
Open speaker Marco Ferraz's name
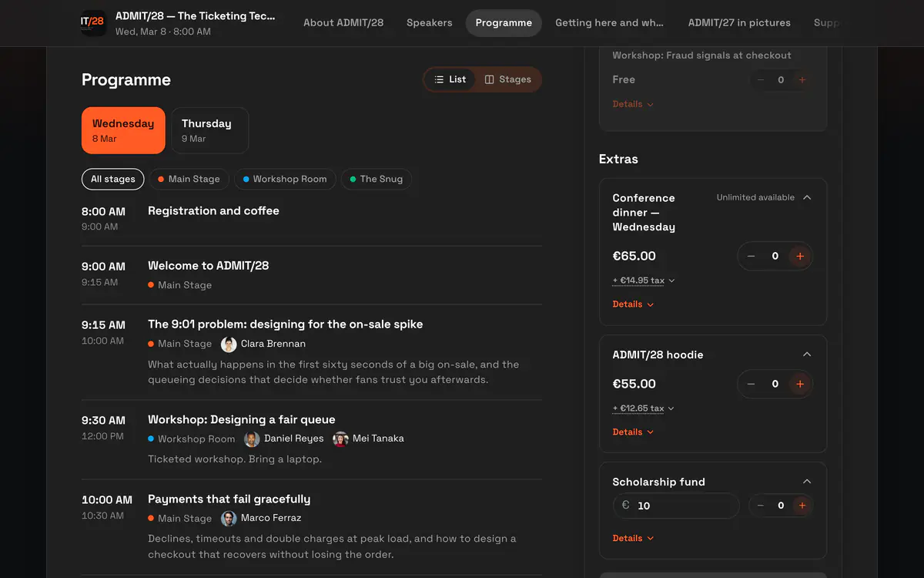click(x=271, y=518)
